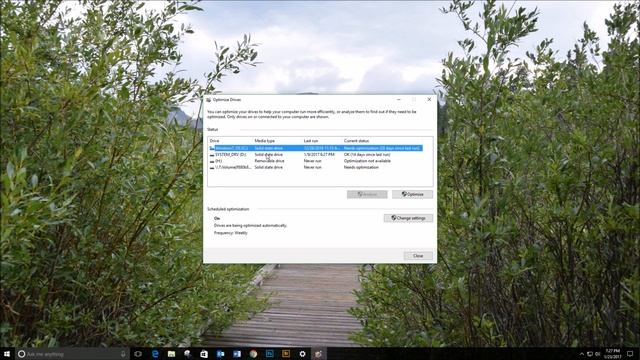Image resolution: width=640 pixels, height=360 pixels.
Task: Open Task View from taskbar
Action: 138,354
